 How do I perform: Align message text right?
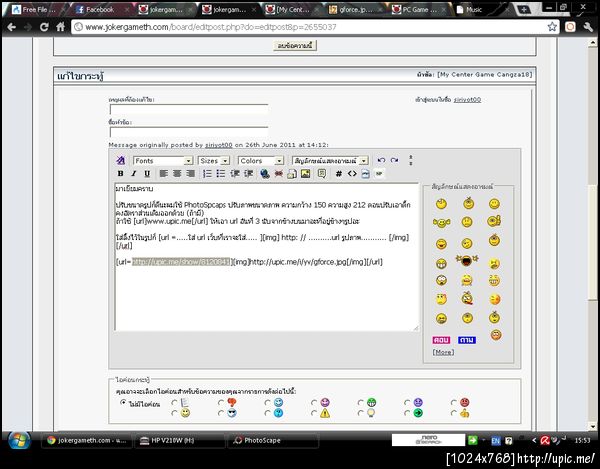191,174
